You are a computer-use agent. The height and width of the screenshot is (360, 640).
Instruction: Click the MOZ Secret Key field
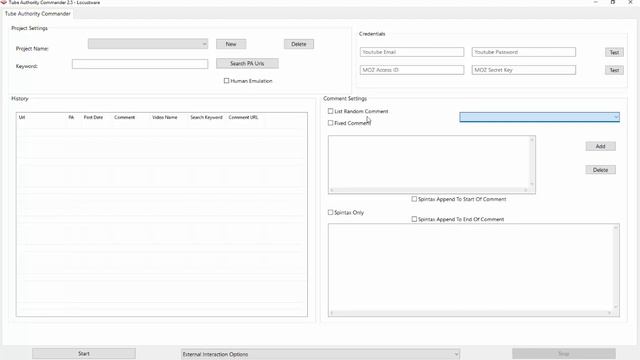click(x=524, y=70)
